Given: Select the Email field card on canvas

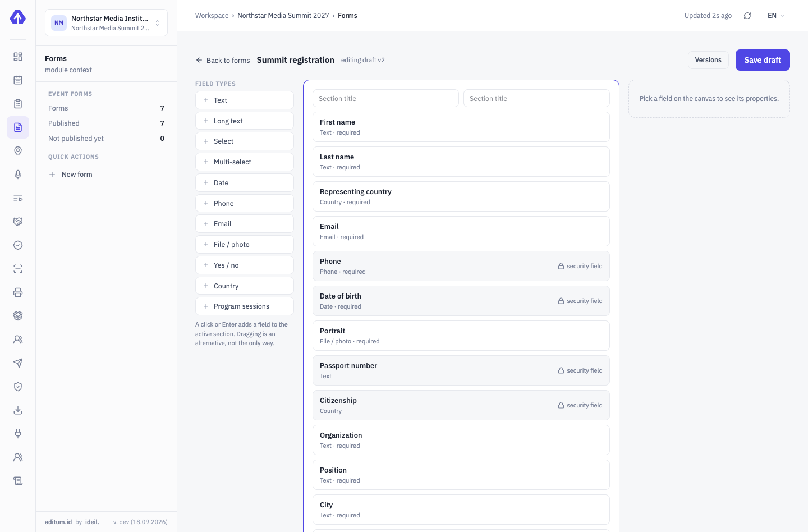Looking at the screenshot, I should pyautogui.click(x=461, y=231).
